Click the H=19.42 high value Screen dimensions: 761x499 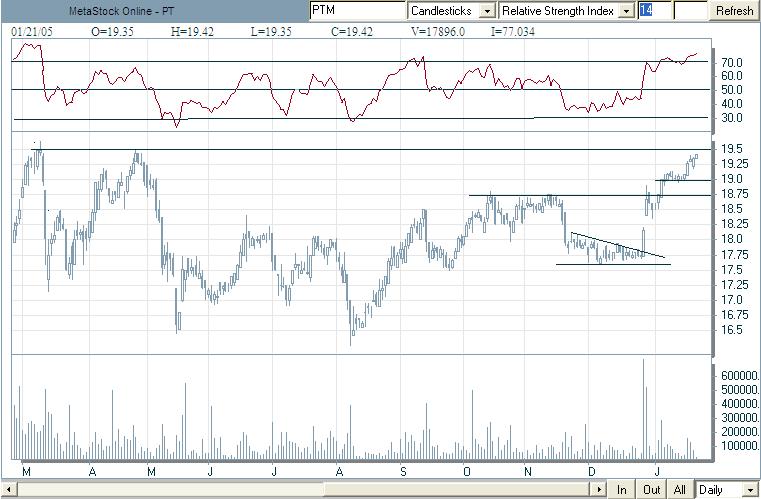(192, 32)
